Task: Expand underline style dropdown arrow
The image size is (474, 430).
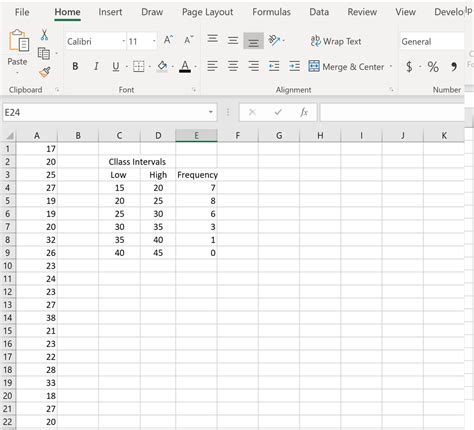Action: 127,67
